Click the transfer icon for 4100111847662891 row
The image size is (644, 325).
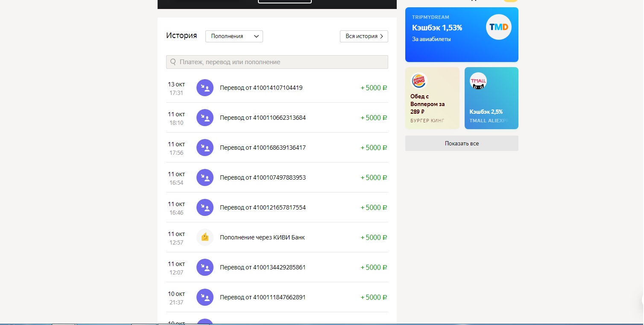(205, 297)
